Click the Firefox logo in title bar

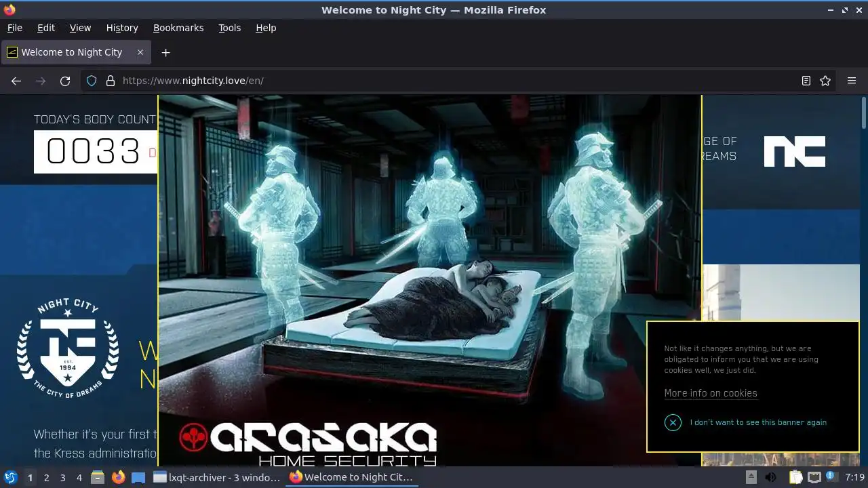pyautogui.click(x=9, y=9)
